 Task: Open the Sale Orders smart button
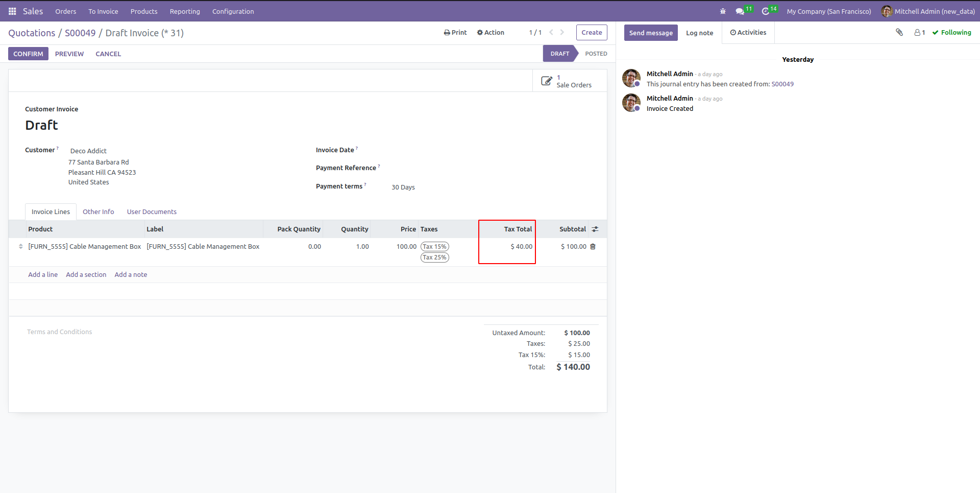pyautogui.click(x=570, y=81)
